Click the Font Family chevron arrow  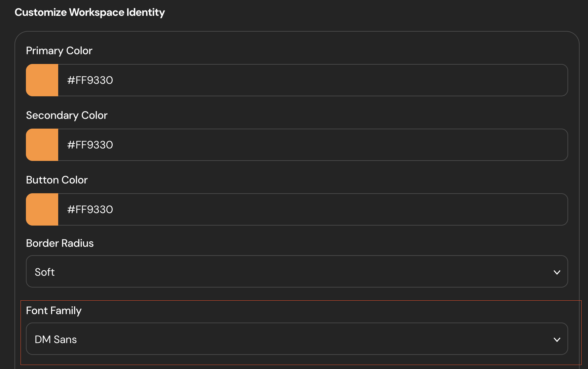coord(557,339)
